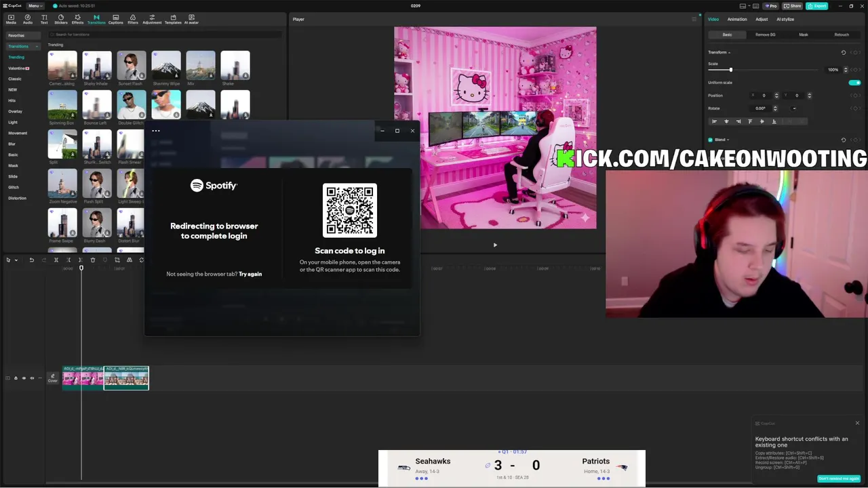Click the Pro button
Screen dimensions: 868x488
click(x=770, y=5)
